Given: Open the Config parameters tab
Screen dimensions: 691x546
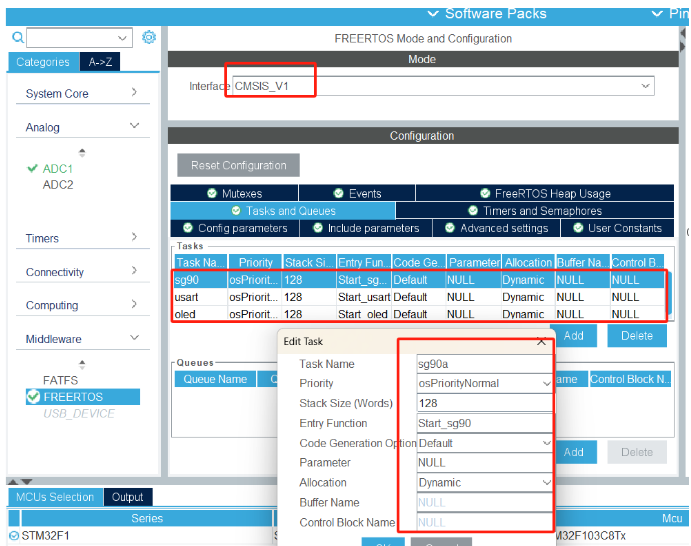Looking at the screenshot, I should click(x=235, y=228).
